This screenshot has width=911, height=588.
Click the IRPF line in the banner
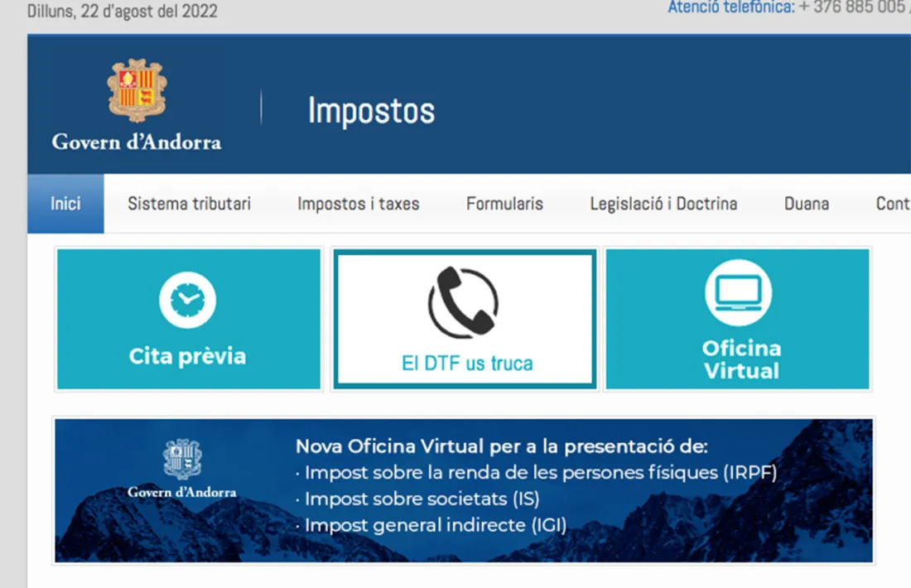[538, 473]
